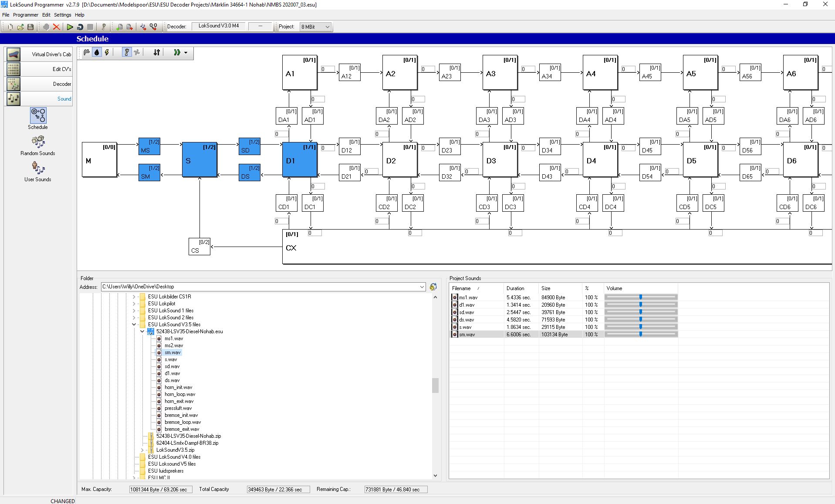Screen dimensions: 835x504
Task: Select horn_loop.wav in folder tree
Action: click(180, 394)
